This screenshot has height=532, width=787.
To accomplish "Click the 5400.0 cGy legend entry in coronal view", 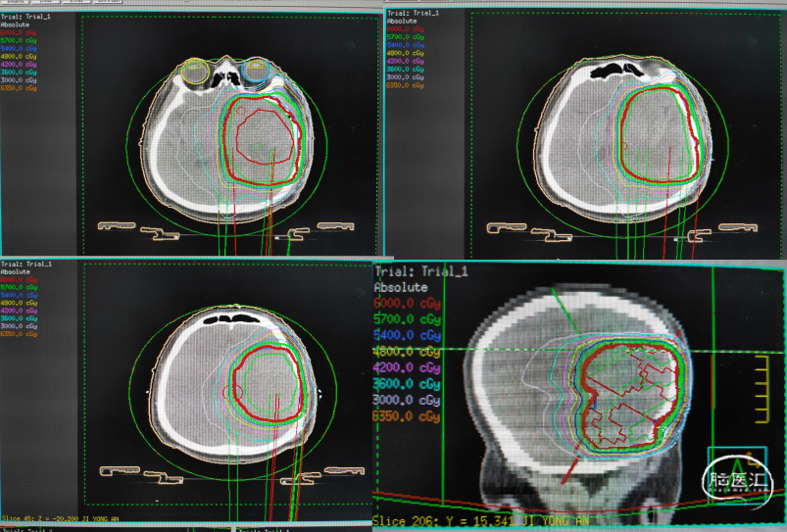I will coord(407,335).
